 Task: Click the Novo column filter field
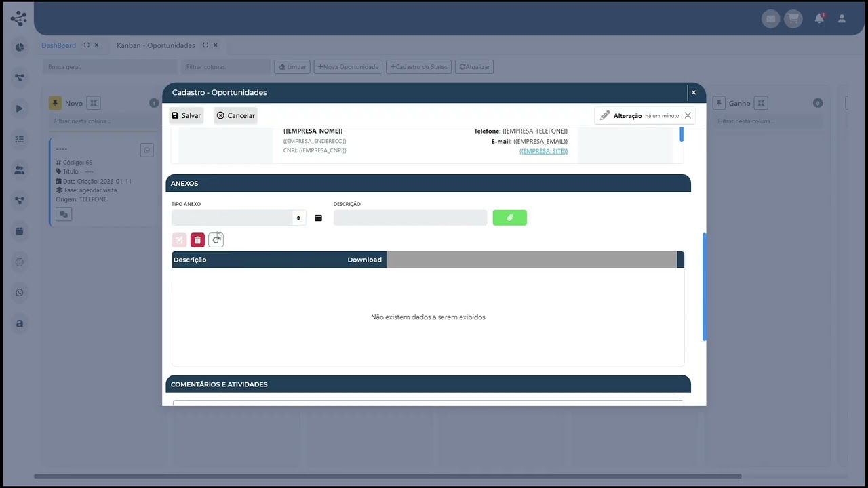click(103, 121)
